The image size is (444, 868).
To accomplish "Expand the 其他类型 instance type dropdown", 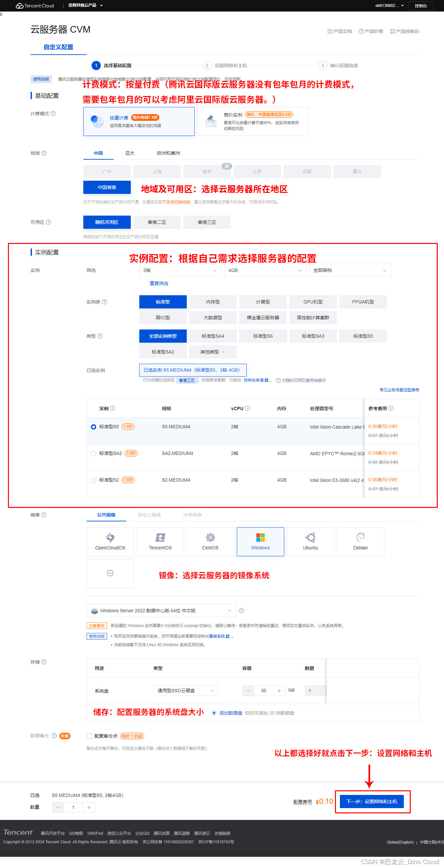I will pyautogui.click(x=213, y=352).
